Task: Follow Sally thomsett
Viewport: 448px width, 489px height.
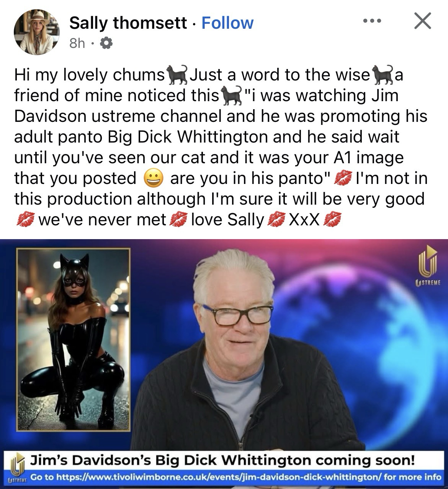Action: pos(227,23)
